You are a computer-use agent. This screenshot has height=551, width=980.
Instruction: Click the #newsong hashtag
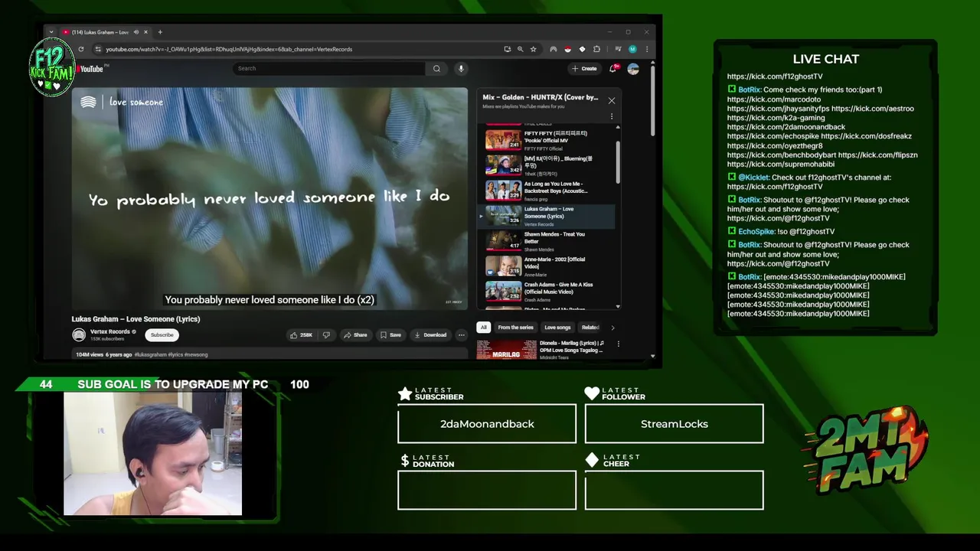coord(194,354)
